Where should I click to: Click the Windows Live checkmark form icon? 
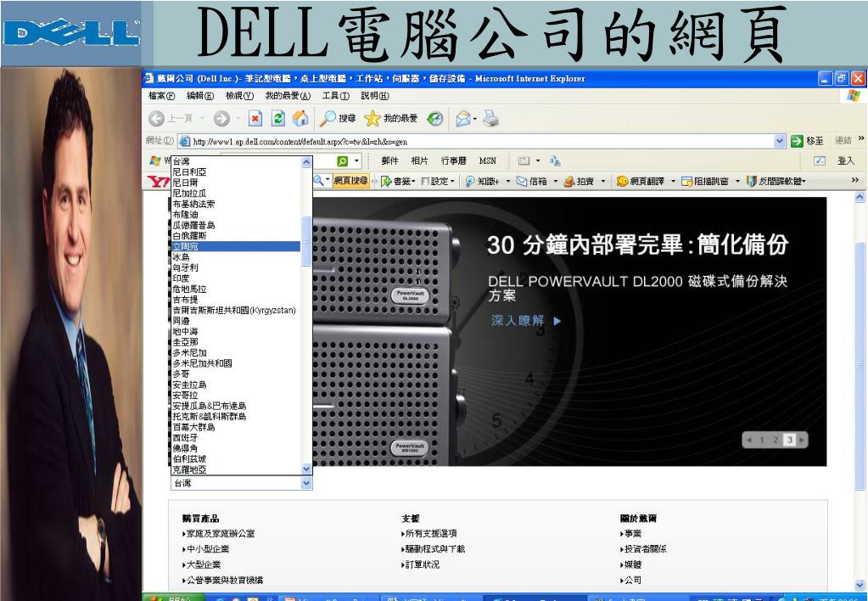click(820, 160)
